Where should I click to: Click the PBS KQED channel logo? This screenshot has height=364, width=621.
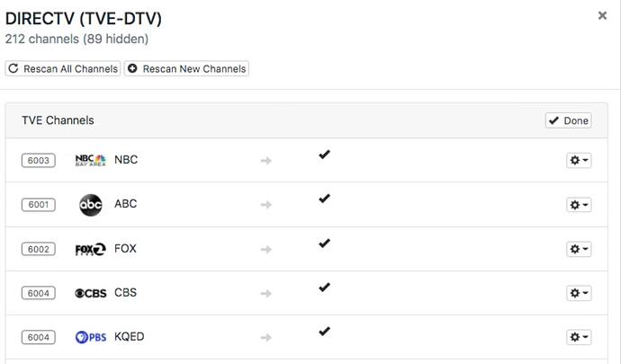click(x=90, y=337)
